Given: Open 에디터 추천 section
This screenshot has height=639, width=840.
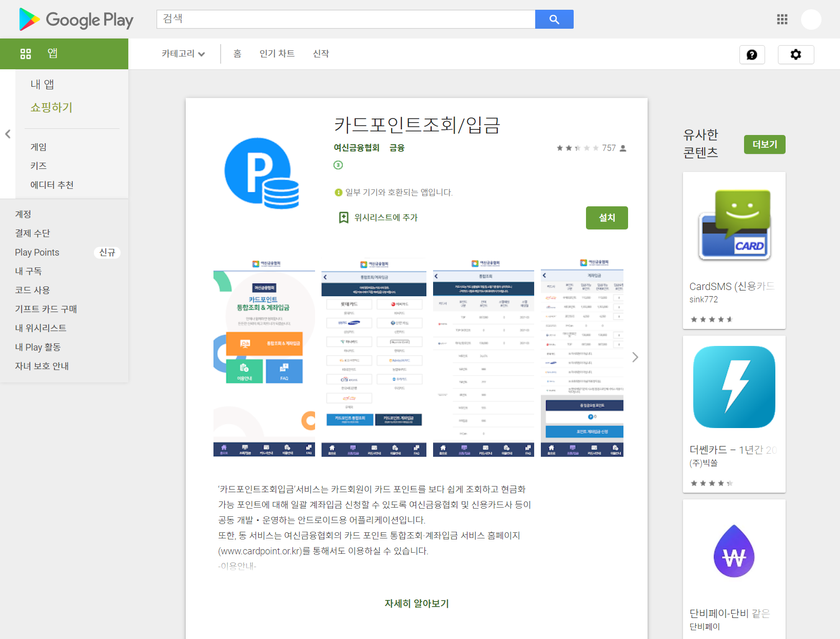Looking at the screenshot, I should point(52,185).
